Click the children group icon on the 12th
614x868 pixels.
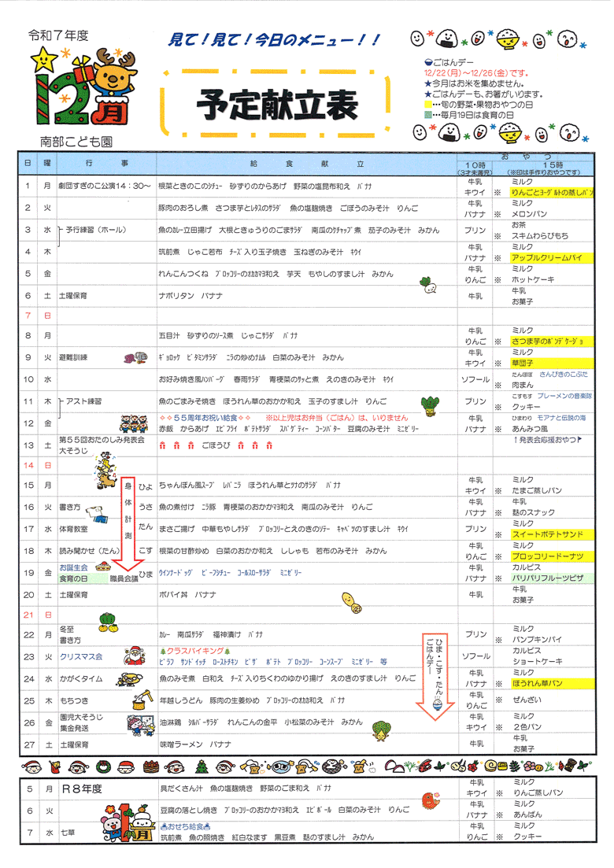click(128, 424)
